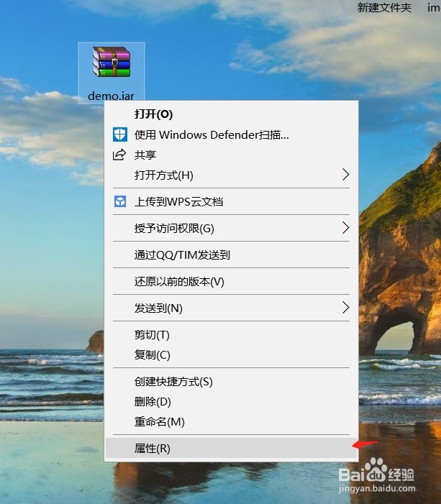The image size is (441, 504).
Task: Select 还原以前的版本(V)
Action: pyautogui.click(x=231, y=282)
